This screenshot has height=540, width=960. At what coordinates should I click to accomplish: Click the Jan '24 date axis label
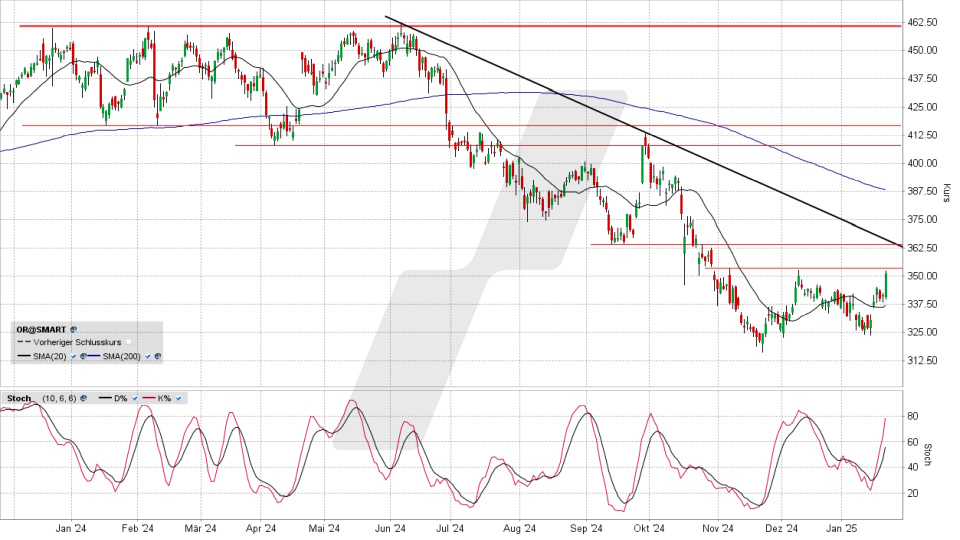click(70, 528)
